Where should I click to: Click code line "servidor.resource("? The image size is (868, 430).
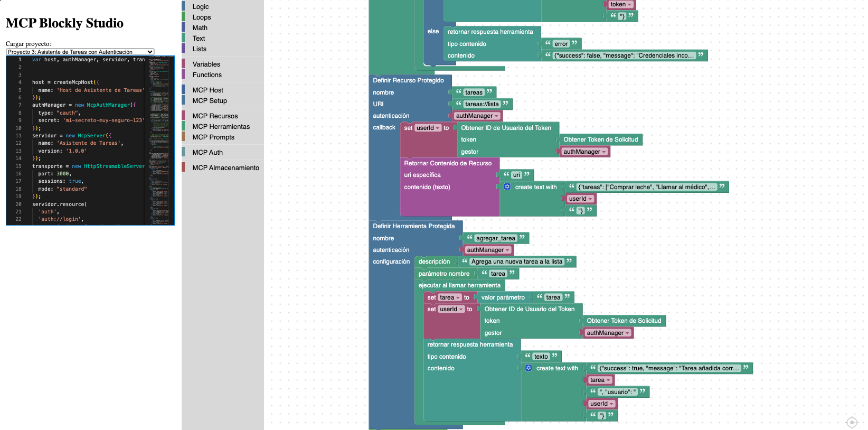pyautogui.click(x=59, y=204)
